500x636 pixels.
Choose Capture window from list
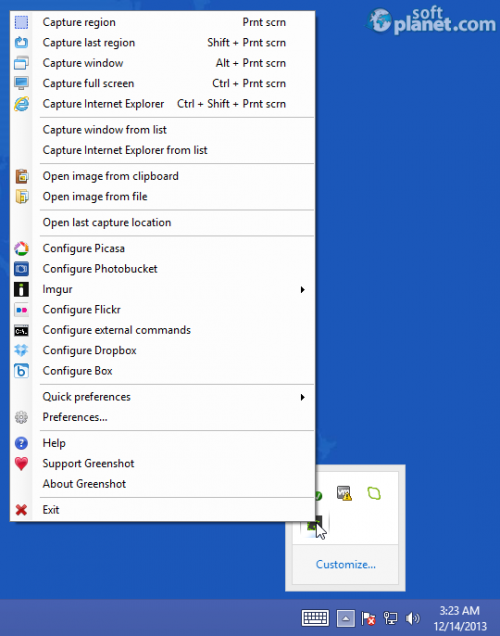pos(163,130)
